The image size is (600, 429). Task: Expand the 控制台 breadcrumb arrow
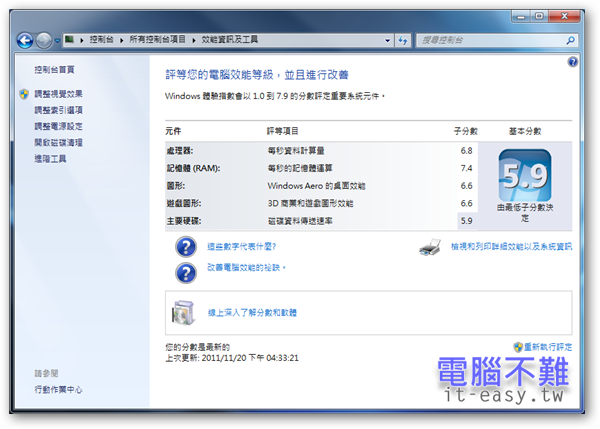120,40
